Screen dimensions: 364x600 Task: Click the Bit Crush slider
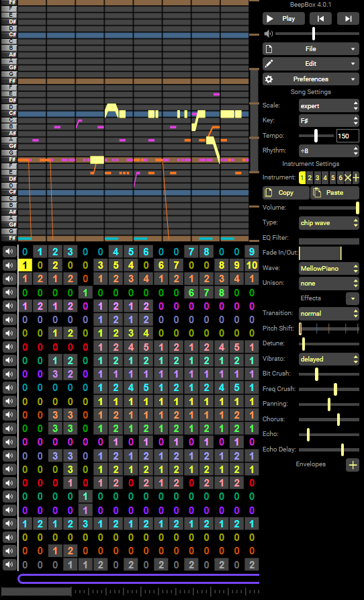[329, 374]
